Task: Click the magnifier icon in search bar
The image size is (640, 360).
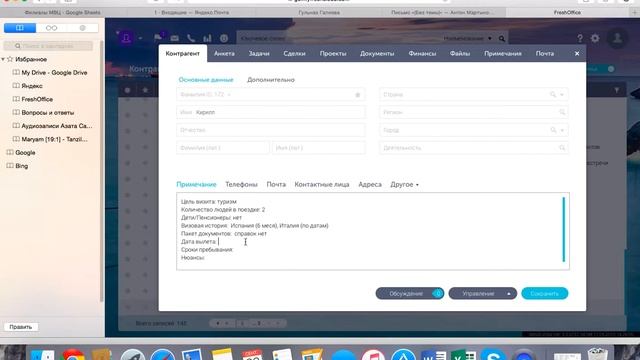Action: point(502,39)
